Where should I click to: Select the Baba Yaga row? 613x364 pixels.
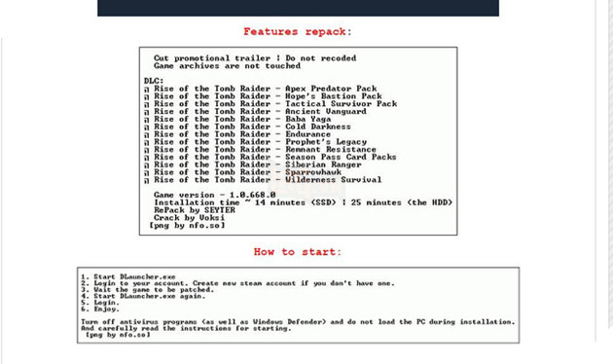coord(237,119)
